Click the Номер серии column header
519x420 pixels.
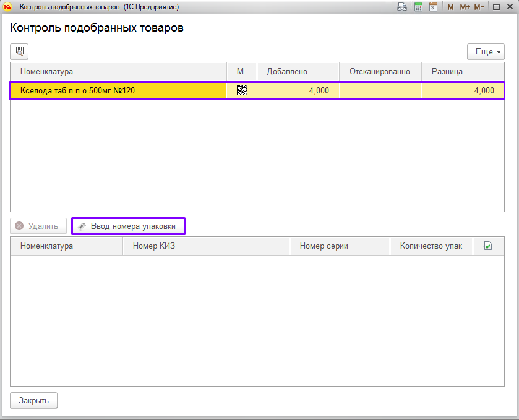coord(340,246)
